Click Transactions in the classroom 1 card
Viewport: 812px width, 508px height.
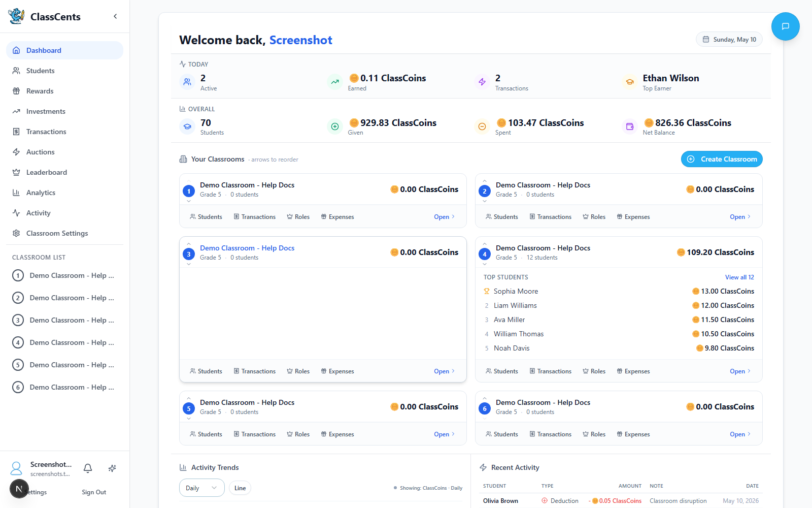click(254, 217)
